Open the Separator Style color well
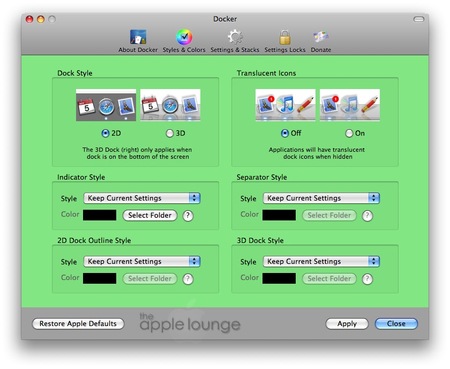The height and width of the screenshot is (369, 450). tap(279, 215)
